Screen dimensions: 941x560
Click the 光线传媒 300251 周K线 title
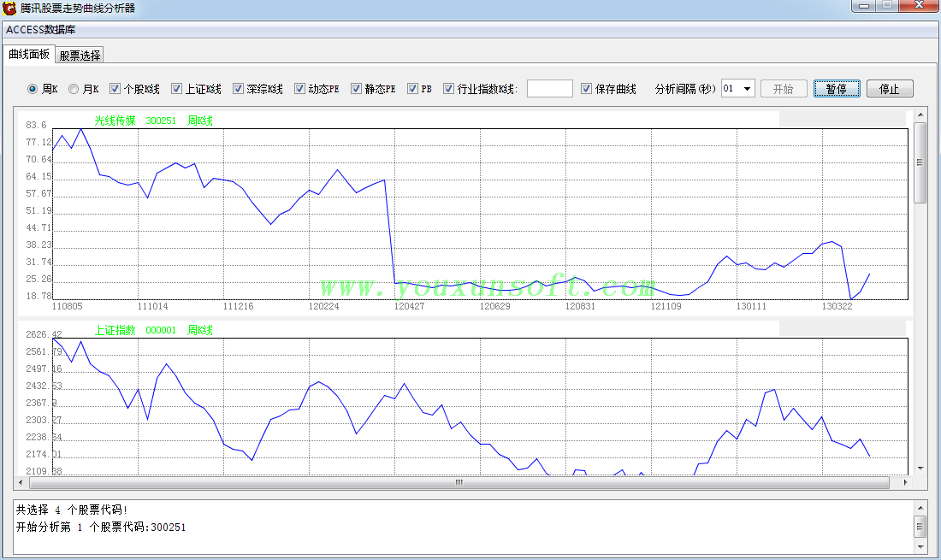click(154, 121)
